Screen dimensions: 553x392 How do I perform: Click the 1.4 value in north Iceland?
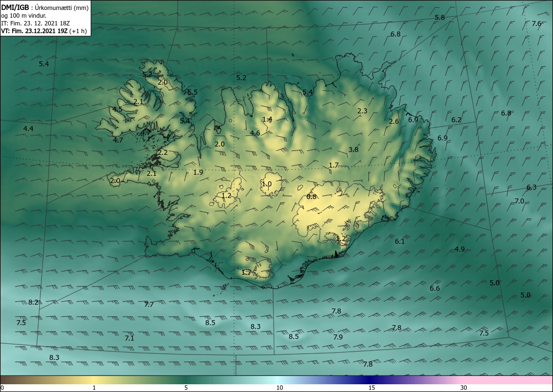267,119
